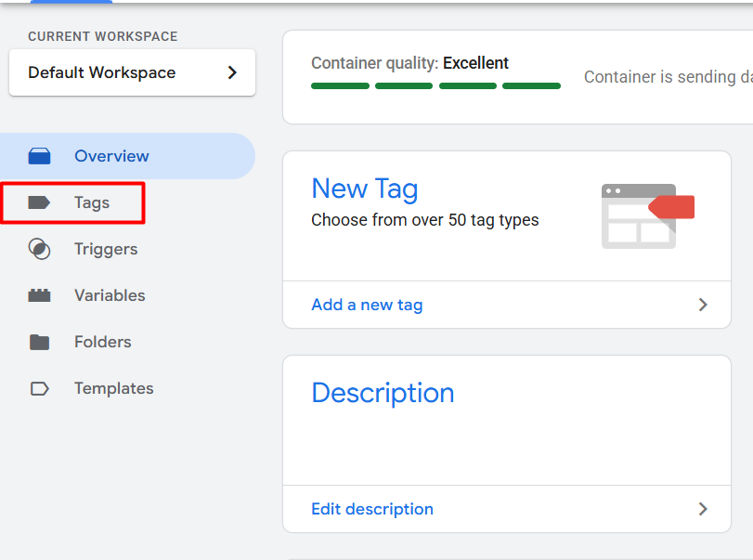Click the Overview dashboard icon in sidebar
This screenshot has height=560, width=753.
[39, 156]
